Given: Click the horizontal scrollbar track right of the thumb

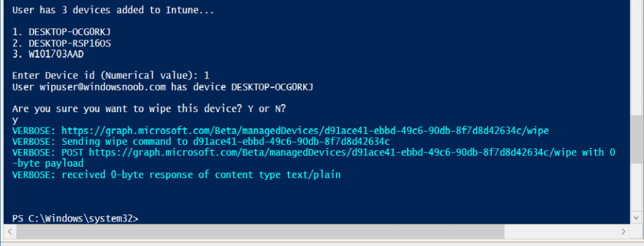Looking at the screenshot, I should (561, 232).
